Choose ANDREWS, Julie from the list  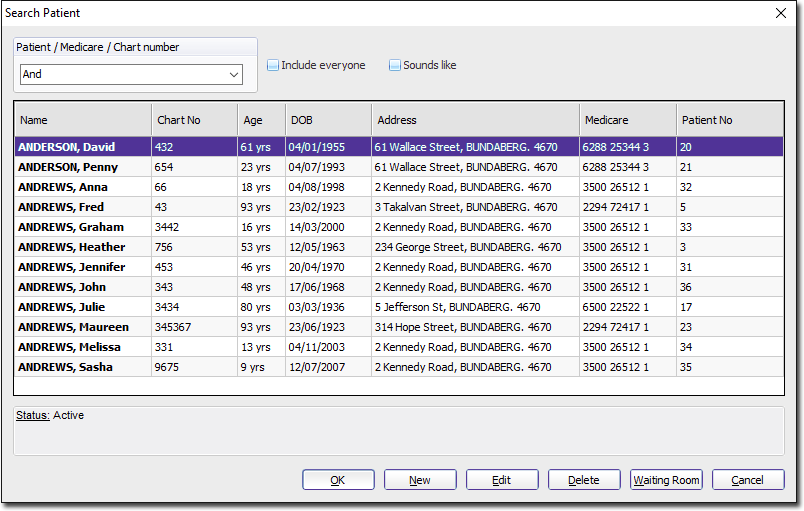click(61, 307)
